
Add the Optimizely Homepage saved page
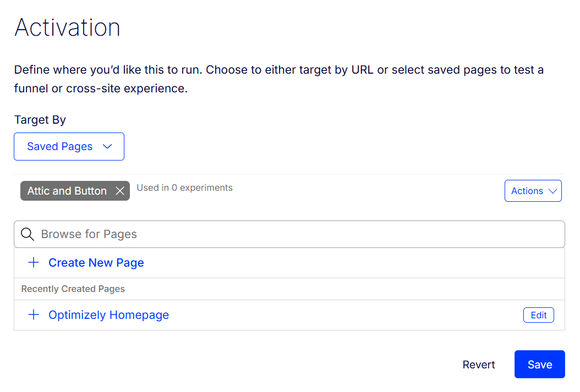point(108,315)
